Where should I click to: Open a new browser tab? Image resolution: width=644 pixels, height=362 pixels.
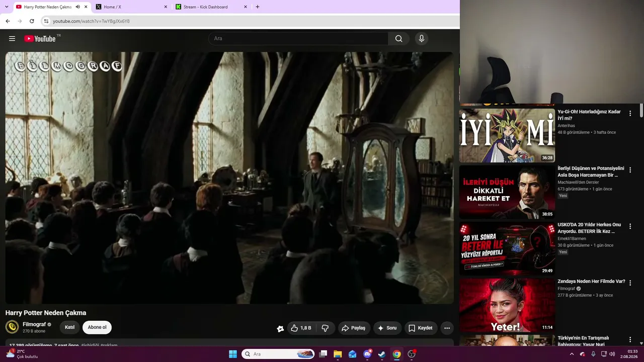(258, 7)
